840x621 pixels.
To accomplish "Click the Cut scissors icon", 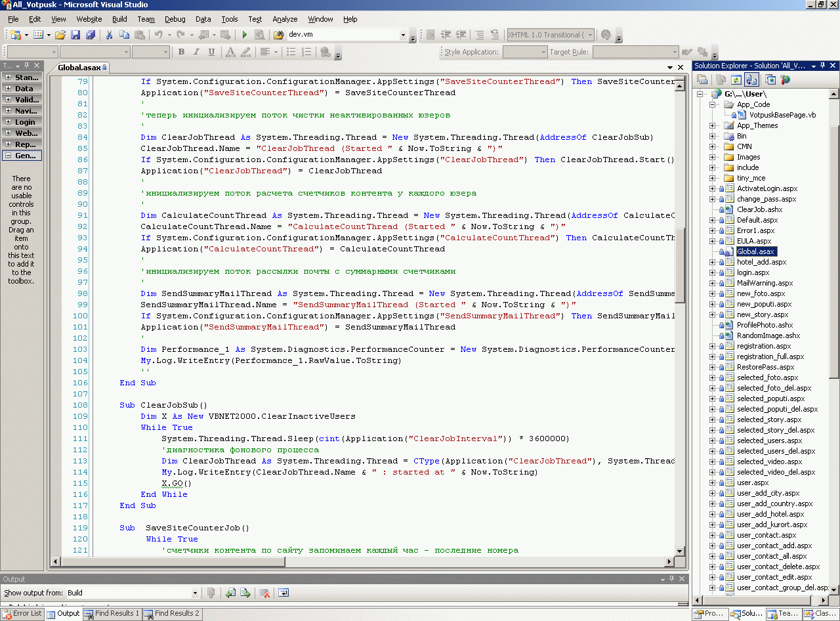I will (109, 35).
